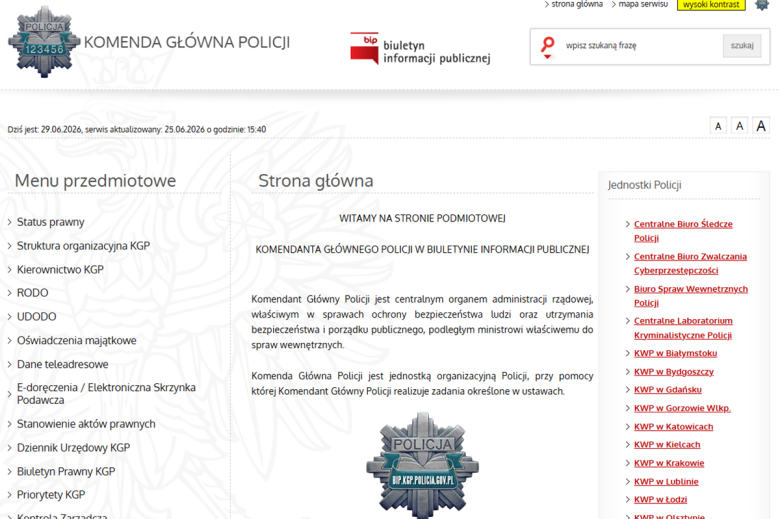Open Stanowienie aktów prawnych menu item
Viewport: 780px width, 519px height.
86,424
